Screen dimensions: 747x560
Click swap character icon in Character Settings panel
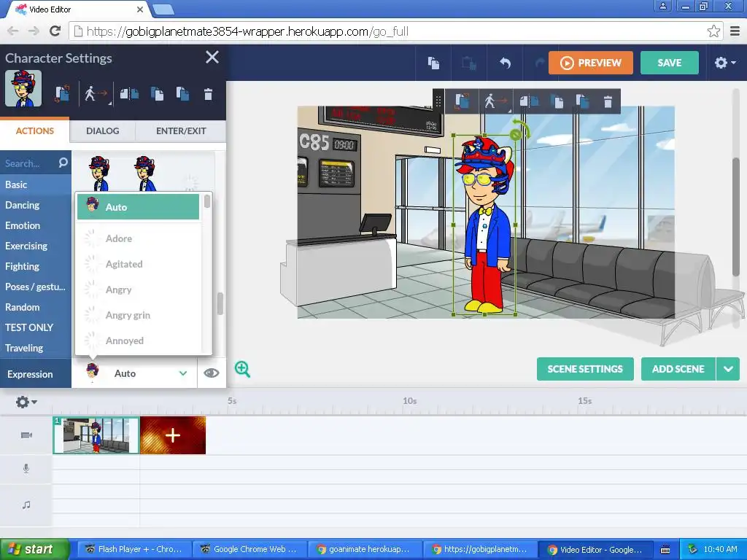[x=63, y=93]
